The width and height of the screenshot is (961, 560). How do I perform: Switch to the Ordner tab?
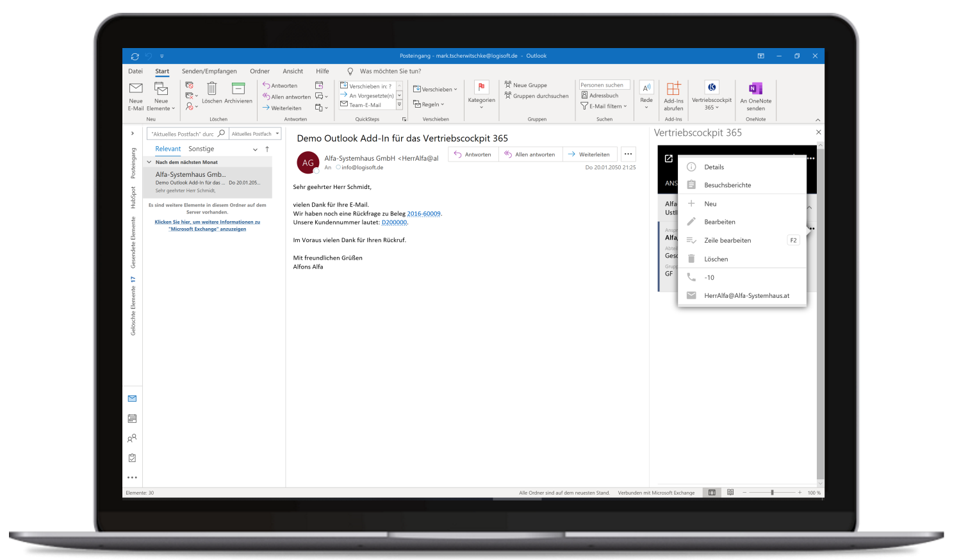pyautogui.click(x=259, y=71)
